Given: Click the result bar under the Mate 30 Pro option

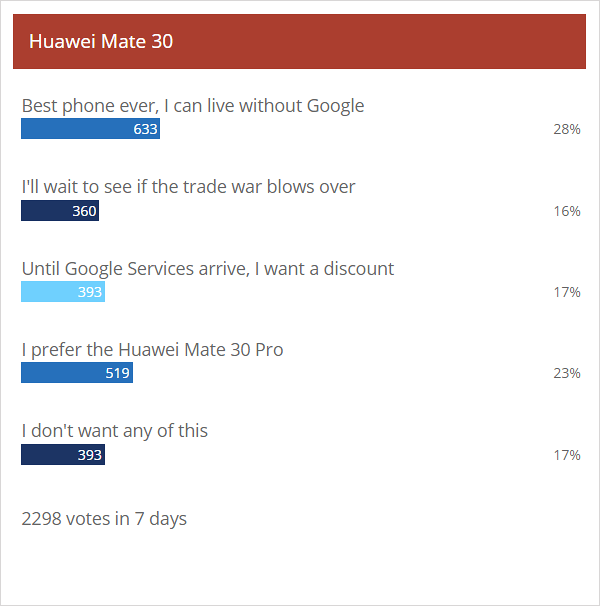Looking at the screenshot, I should [76, 374].
